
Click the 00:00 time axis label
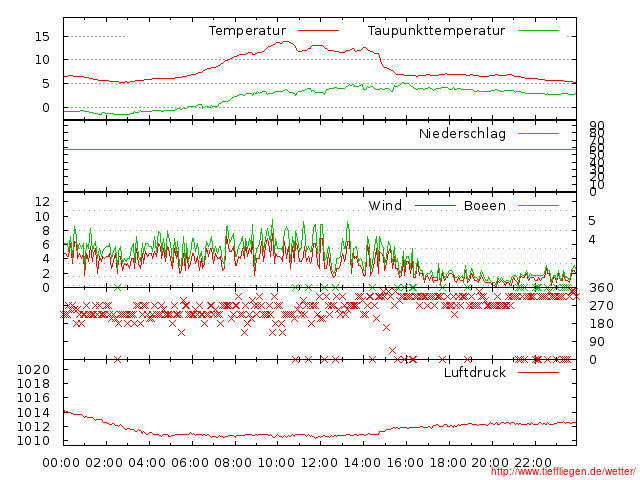click(61, 463)
